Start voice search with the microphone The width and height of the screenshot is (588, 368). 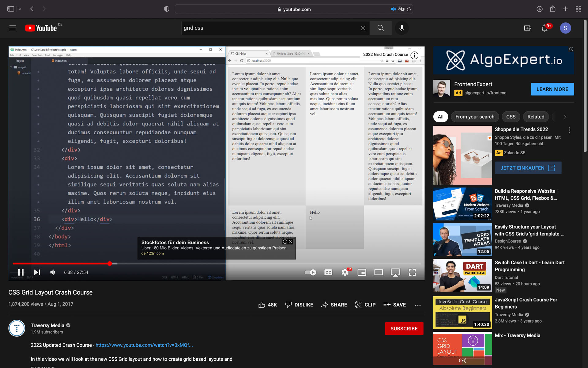[401, 28]
